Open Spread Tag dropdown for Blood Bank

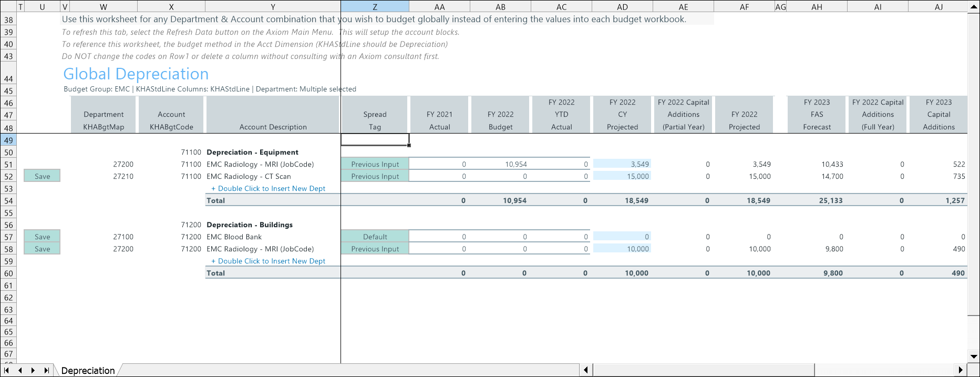375,237
